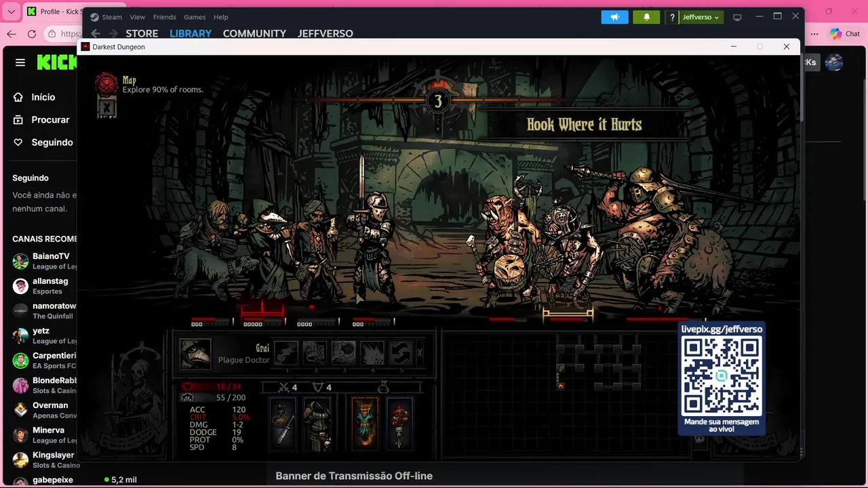Click the pass turn X button
This screenshot has height=488, width=868.
pyautogui.click(x=420, y=352)
